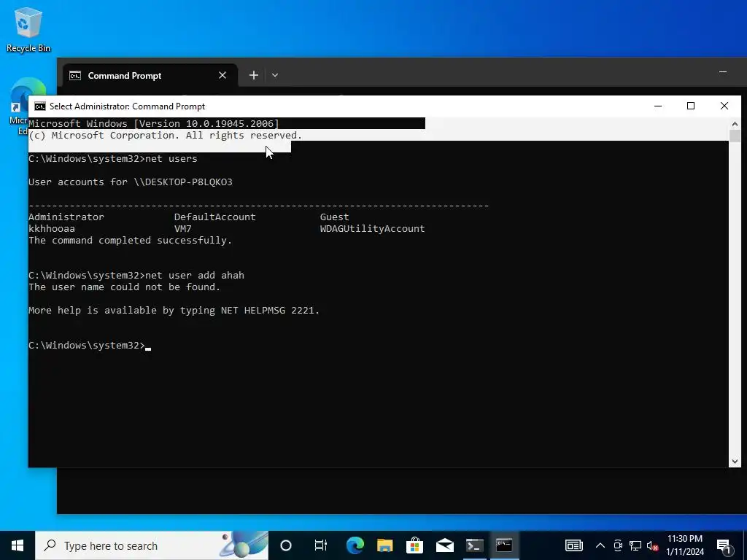
Task: Open a new tab in Windows Terminal
Action: [253, 75]
